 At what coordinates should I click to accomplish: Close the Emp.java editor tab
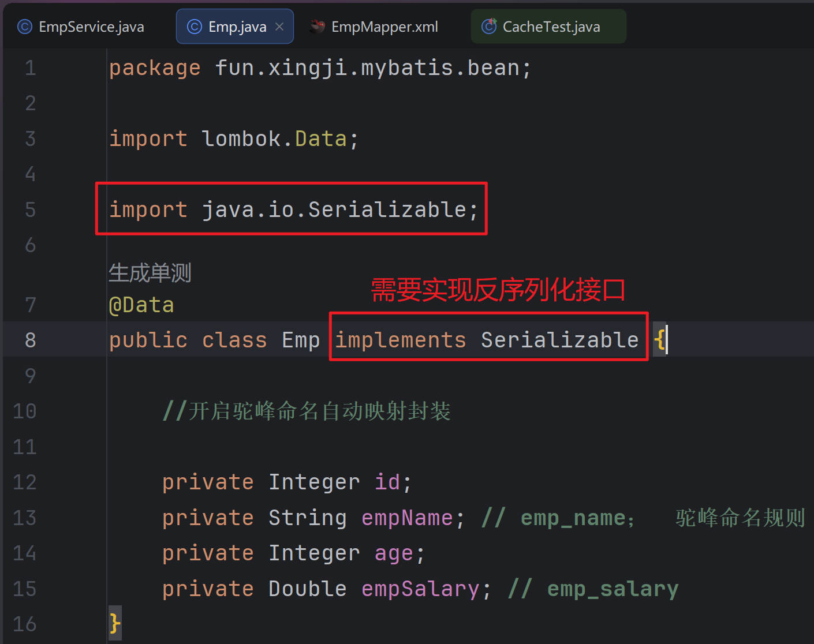(x=279, y=27)
